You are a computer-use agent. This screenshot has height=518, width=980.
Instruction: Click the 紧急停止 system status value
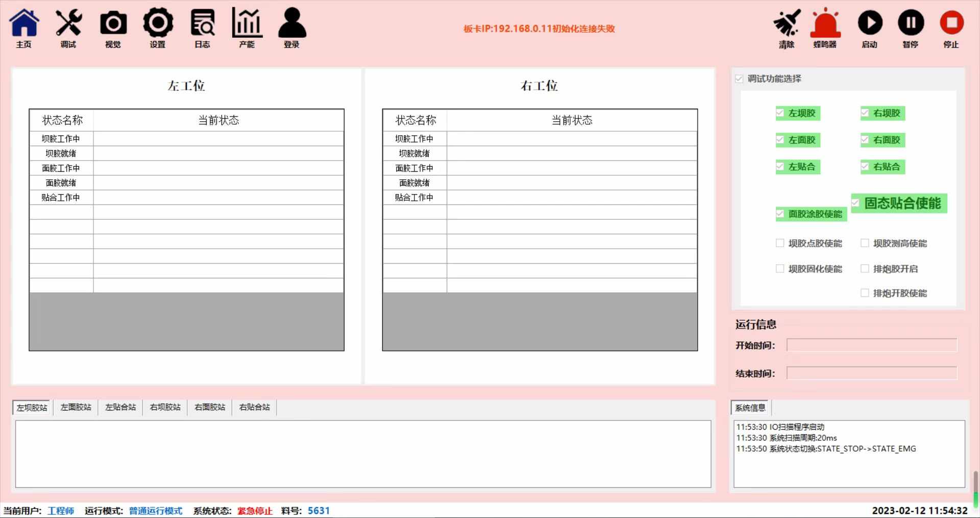255,511
